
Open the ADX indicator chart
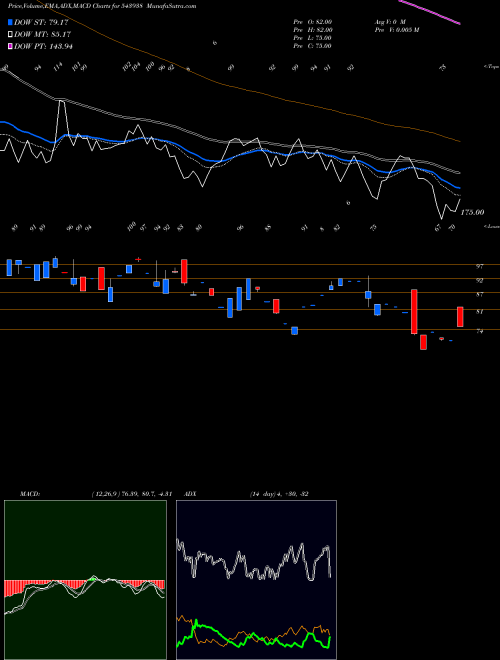[256, 580]
